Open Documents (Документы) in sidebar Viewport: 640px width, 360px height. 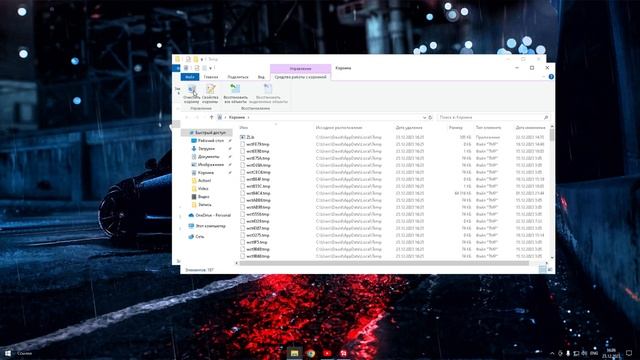tap(209, 157)
